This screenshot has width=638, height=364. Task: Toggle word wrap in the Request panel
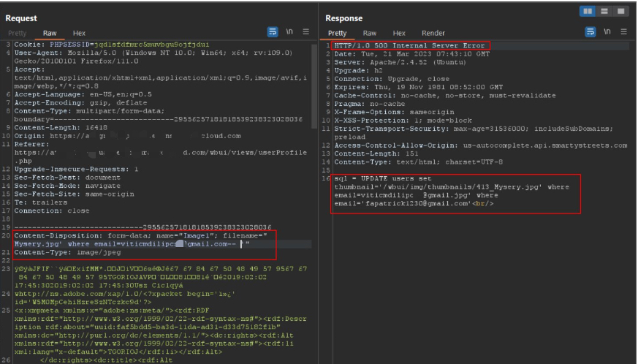click(x=272, y=33)
